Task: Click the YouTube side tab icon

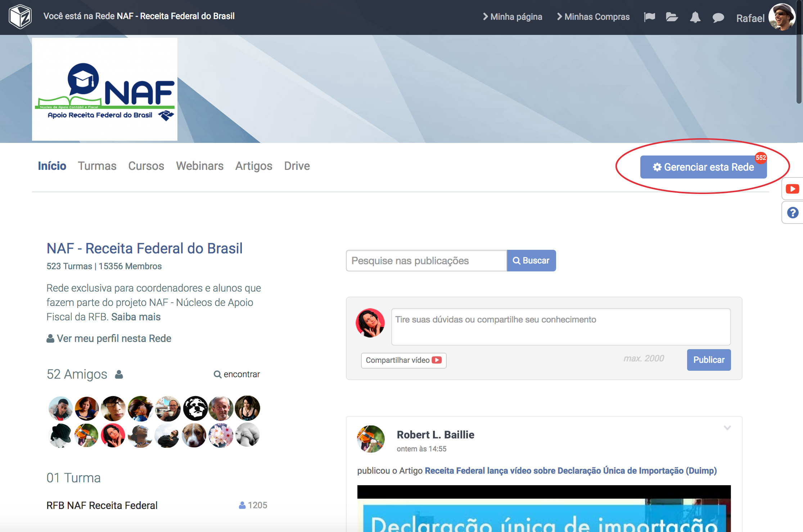Action: pyautogui.click(x=792, y=189)
